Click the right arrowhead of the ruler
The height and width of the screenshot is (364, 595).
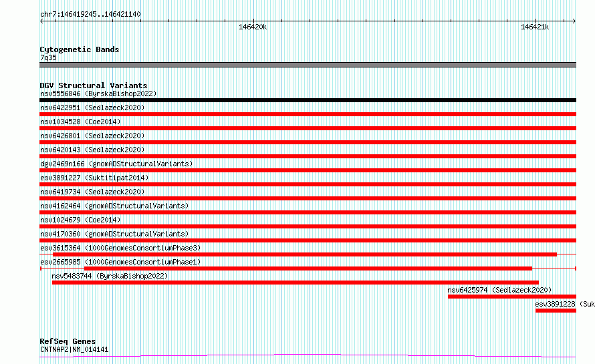(x=574, y=21)
